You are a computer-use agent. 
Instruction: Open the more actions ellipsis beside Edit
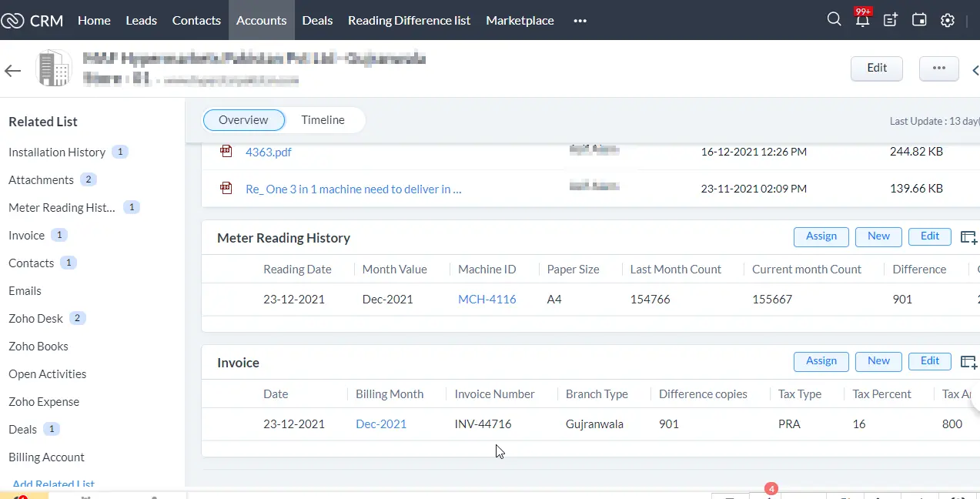pyautogui.click(x=938, y=68)
